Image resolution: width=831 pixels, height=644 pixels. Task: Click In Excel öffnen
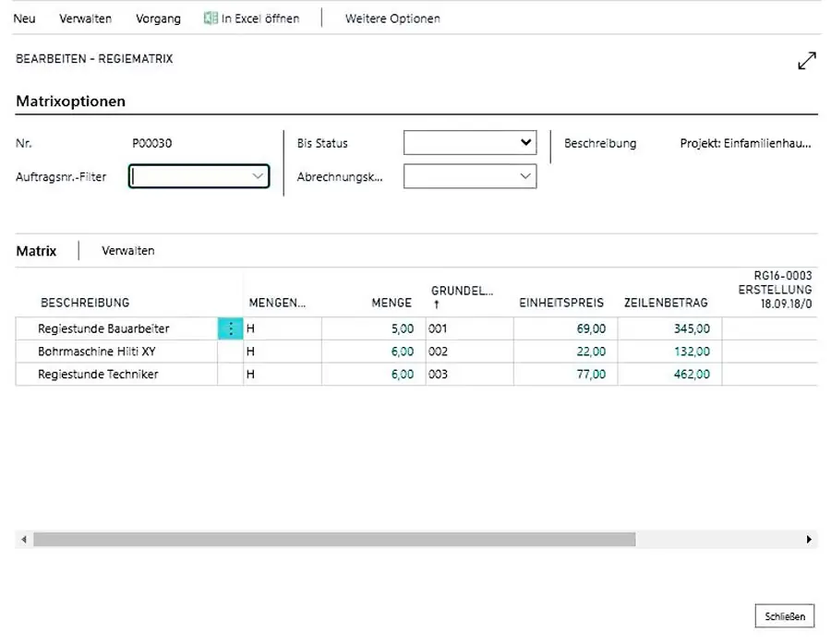click(252, 18)
